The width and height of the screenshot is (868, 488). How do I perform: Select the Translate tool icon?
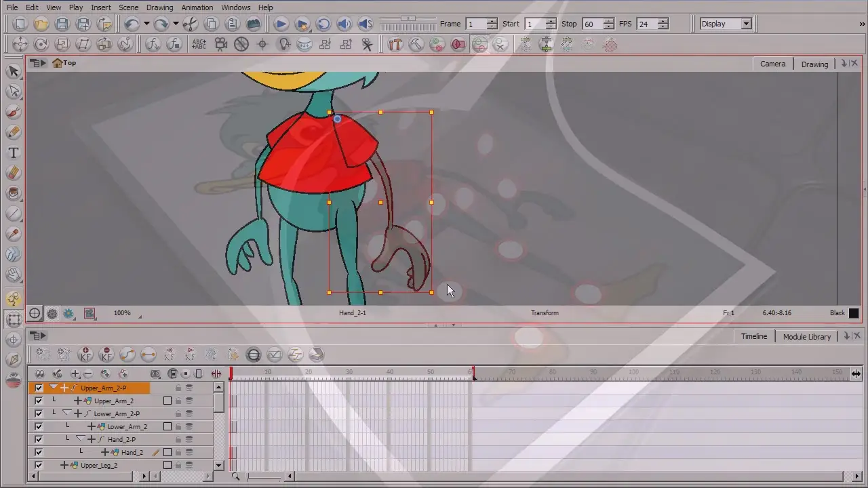20,44
